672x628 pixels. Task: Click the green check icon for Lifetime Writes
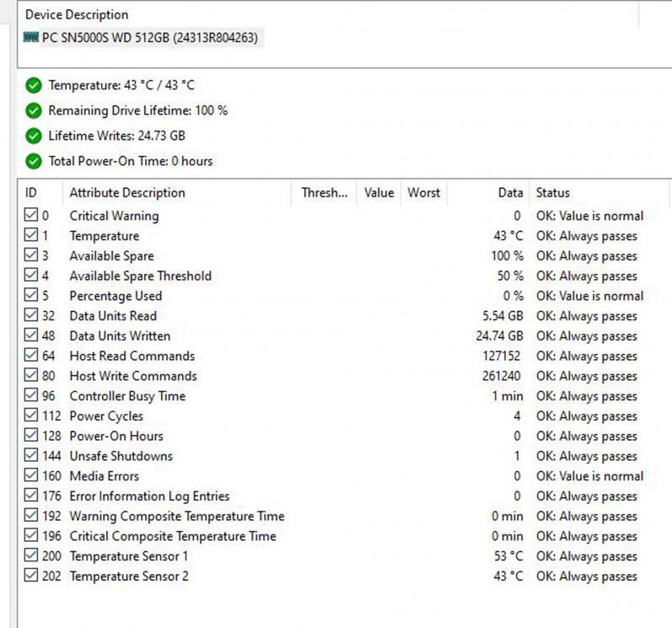tap(34, 136)
